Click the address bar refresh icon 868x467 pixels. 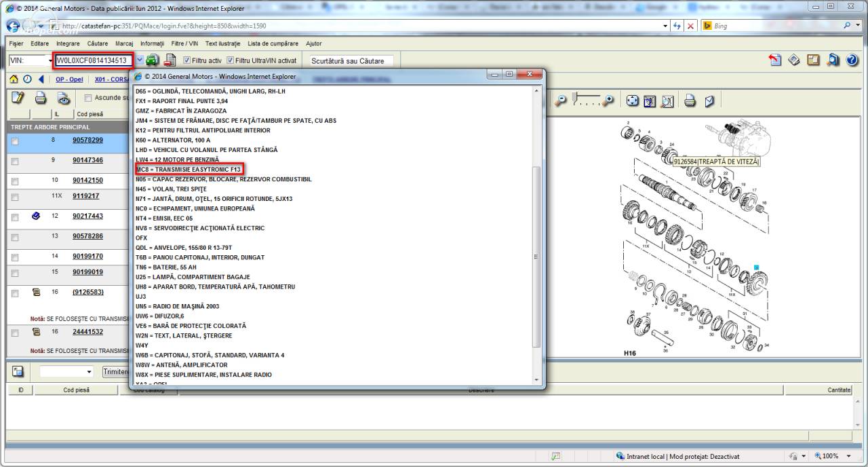[x=677, y=26]
